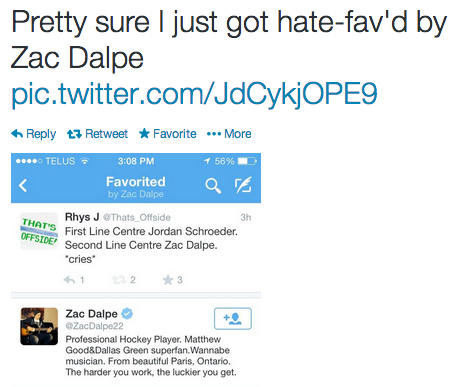
Task: Tap the back chevron in Favorited header
Action: click(x=23, y=185)
